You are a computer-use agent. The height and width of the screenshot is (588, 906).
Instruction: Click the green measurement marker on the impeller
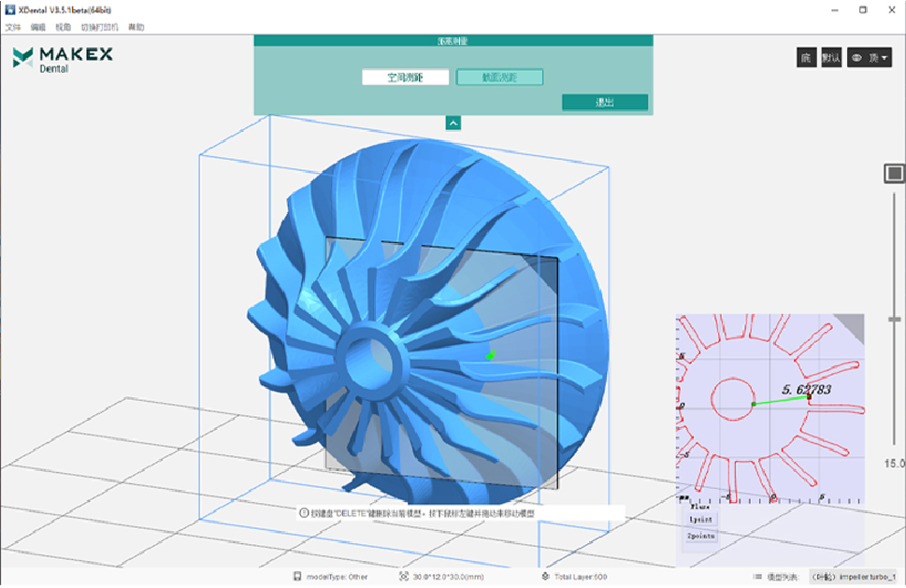point(491,354)
